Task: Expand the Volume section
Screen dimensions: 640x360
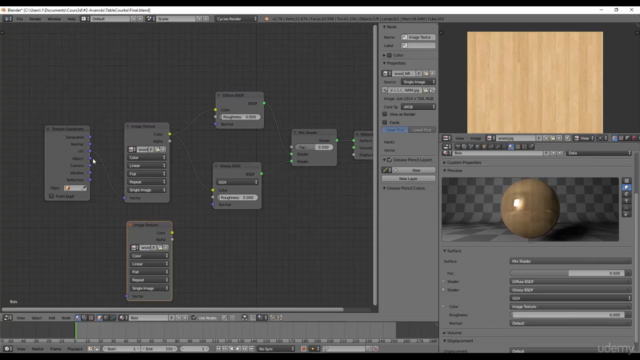Action: point(444,333)
